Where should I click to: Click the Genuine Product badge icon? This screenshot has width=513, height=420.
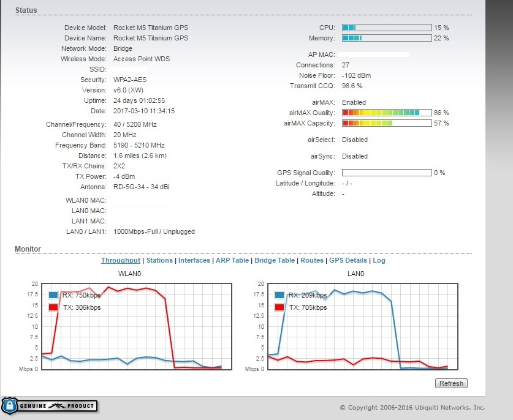(x=50, y=406)
